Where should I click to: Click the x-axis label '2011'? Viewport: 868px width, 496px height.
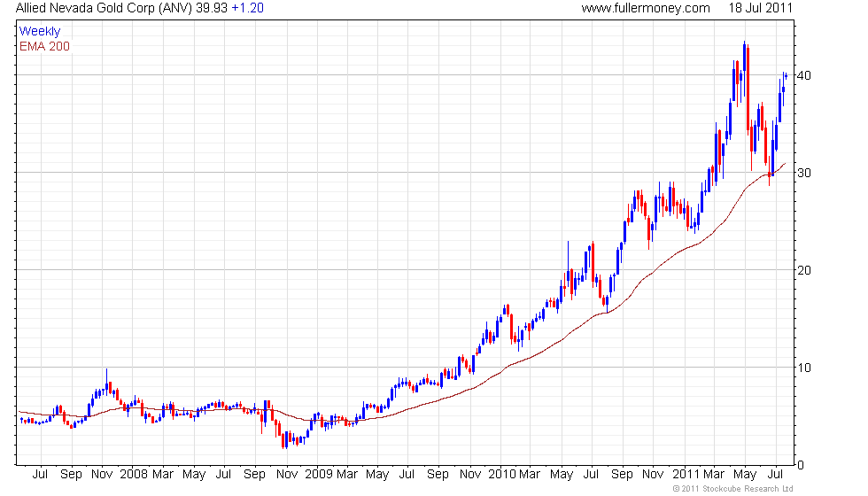[686, 475]
